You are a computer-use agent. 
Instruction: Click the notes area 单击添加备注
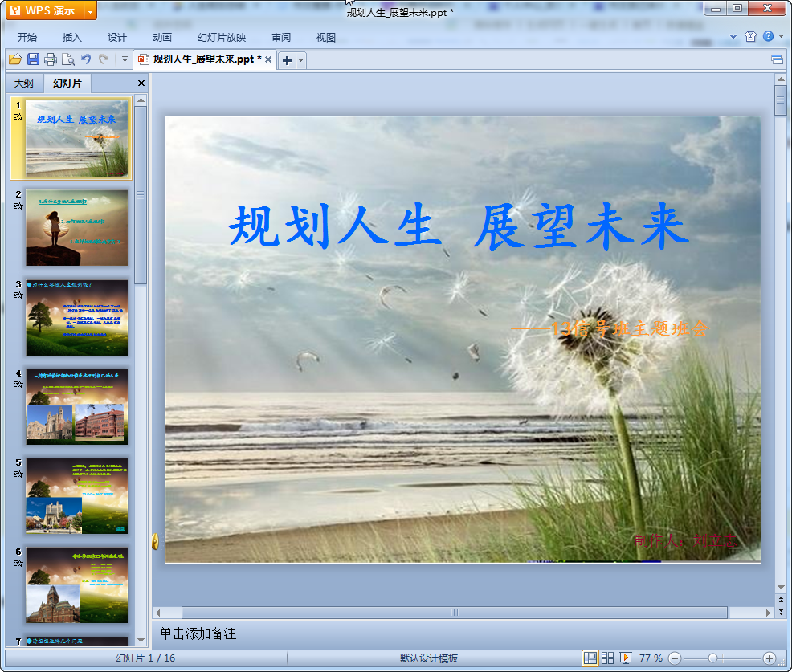coord(198,633)
